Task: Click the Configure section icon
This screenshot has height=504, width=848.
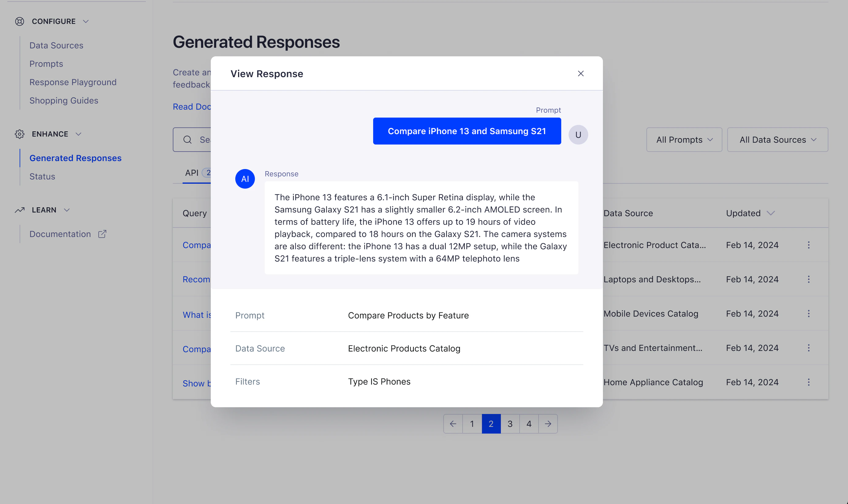Action: tap(20, 21)
